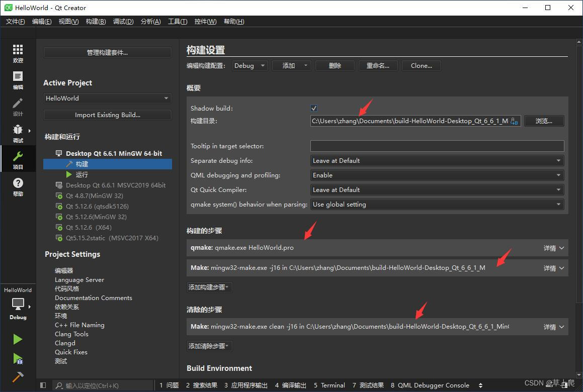This screenshot has height=392, width=583.
Task: Start debugging with the bug play button
Action: [x=18, y=358]
